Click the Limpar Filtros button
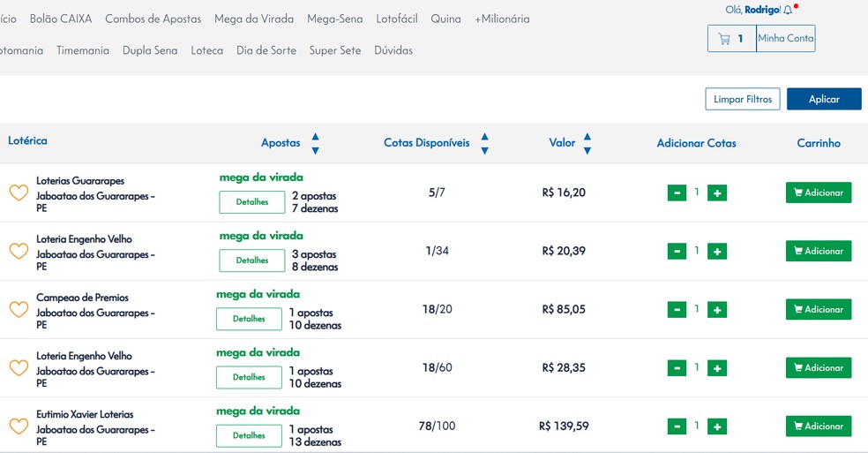The image size is (868, 453). coord(743,99)
